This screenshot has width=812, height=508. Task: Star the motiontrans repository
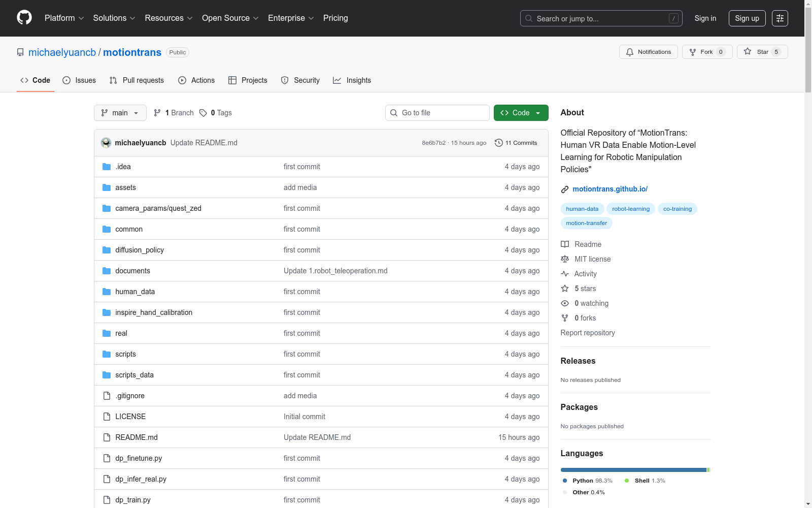point(762,52)
